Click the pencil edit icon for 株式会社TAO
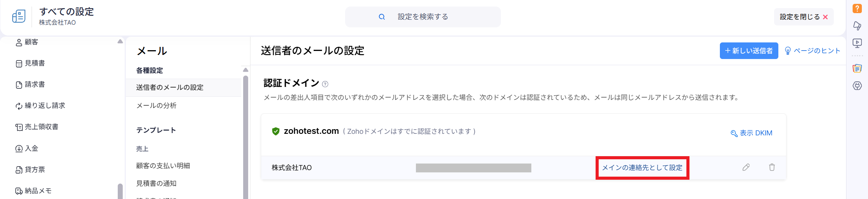 coord(746,167)
